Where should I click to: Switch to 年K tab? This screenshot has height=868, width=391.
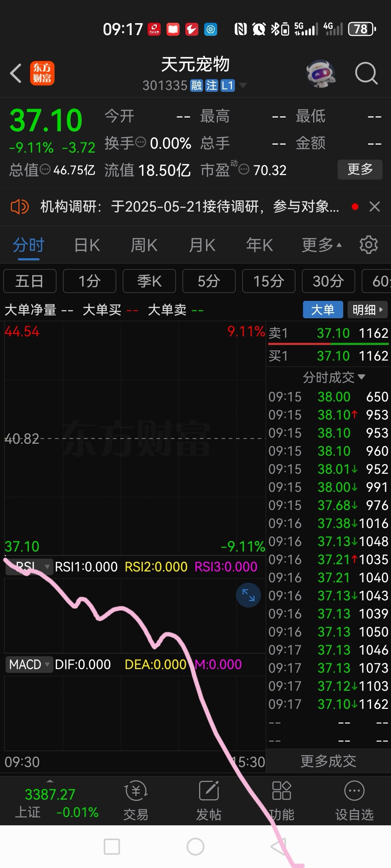(260, 245)
